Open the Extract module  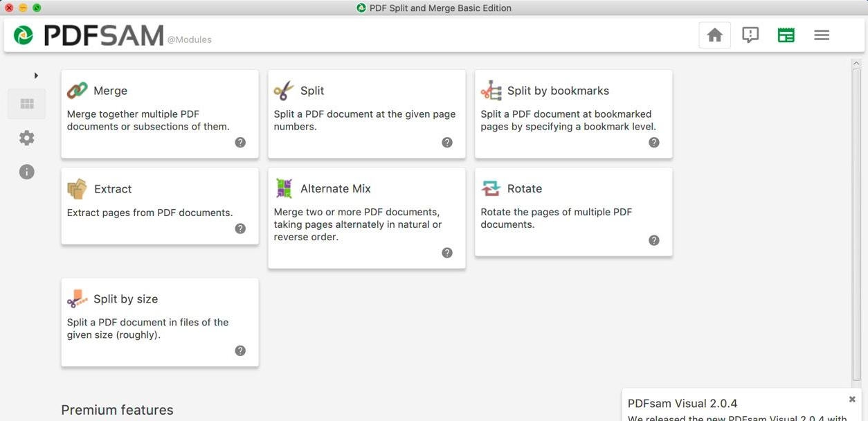(113, 188)
